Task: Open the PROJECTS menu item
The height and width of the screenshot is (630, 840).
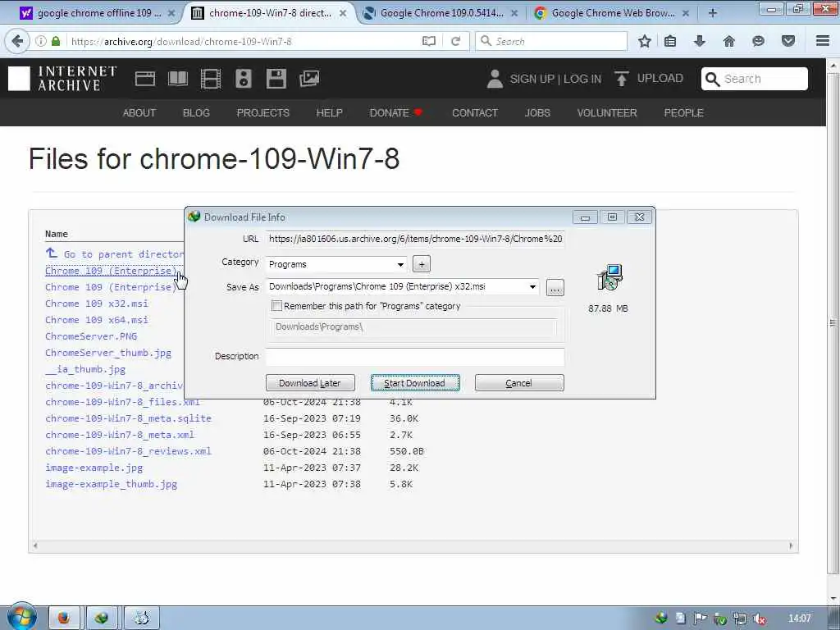Action: coord(263,113)
